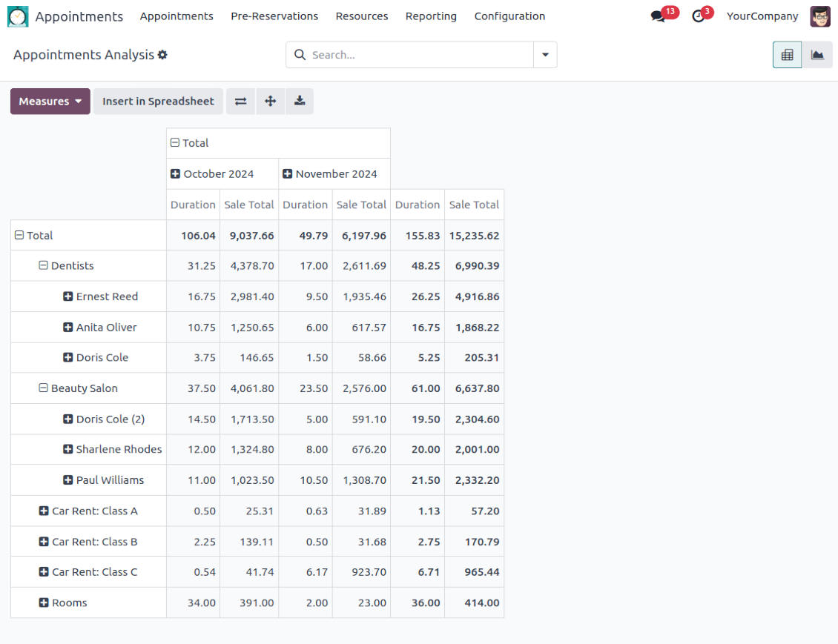
Task: Open the Pre-Reservations menu
Action: 274,16
